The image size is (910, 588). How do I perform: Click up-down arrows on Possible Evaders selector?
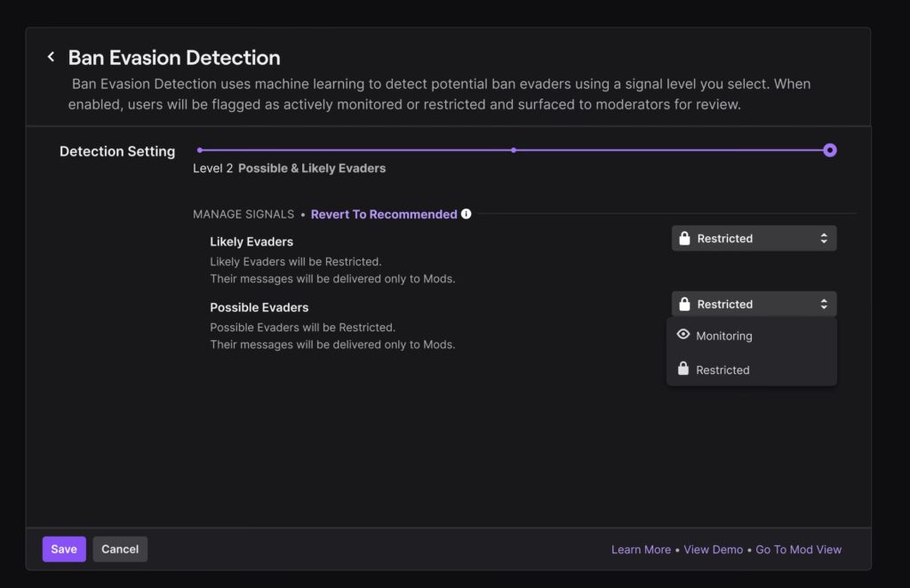tap(824, 304)
